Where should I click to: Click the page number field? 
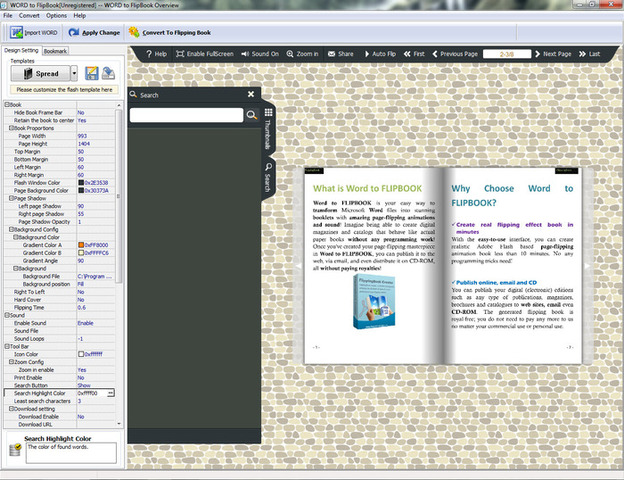click(x=507, y=54)
